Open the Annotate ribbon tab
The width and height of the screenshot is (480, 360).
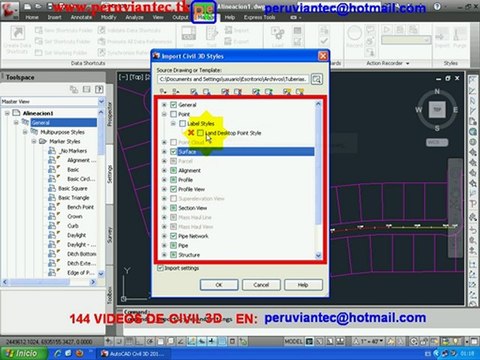pyautogui.click(x=81, y=17)
